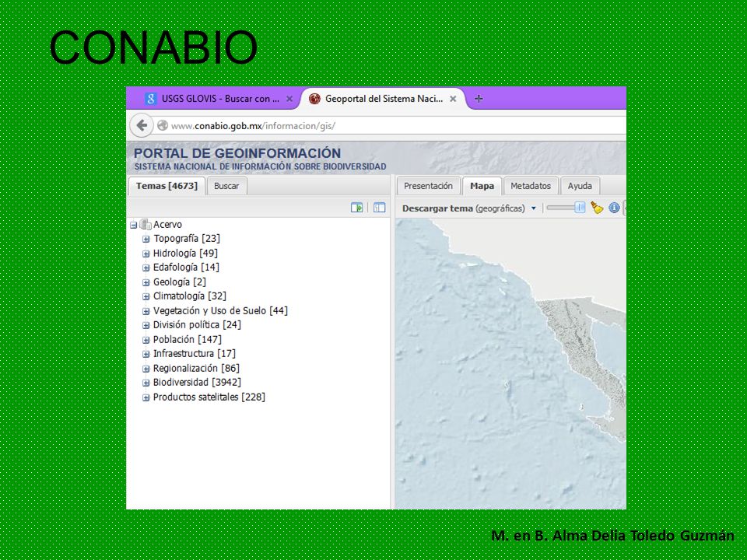This screenshot has width=747, height=560.
Task: Click the globe site-identity icon in address bar
Action: point(163,126)
